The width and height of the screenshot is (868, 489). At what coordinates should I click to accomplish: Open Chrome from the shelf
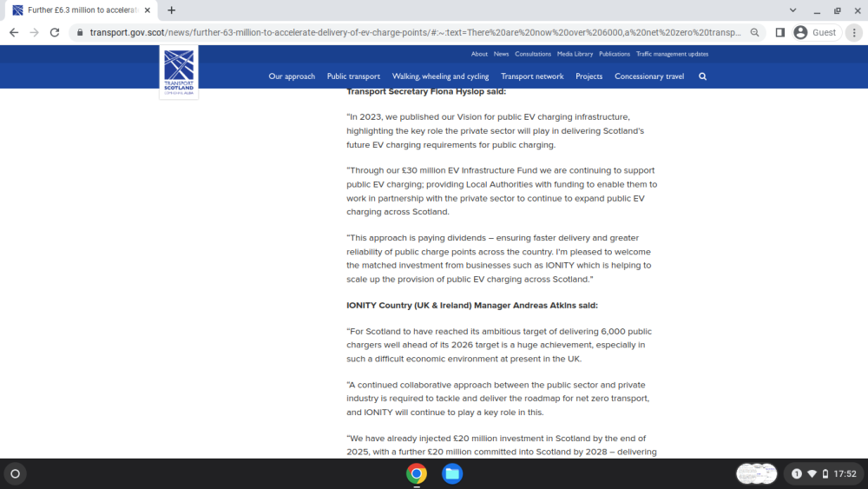click(417, 474)
